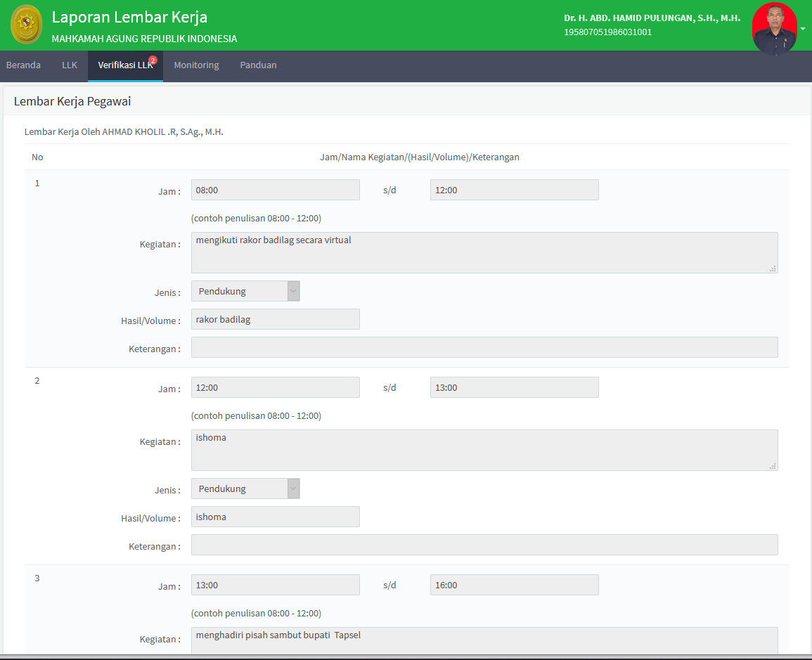Click end time field showing 16:00

click(x=514, y=585)
